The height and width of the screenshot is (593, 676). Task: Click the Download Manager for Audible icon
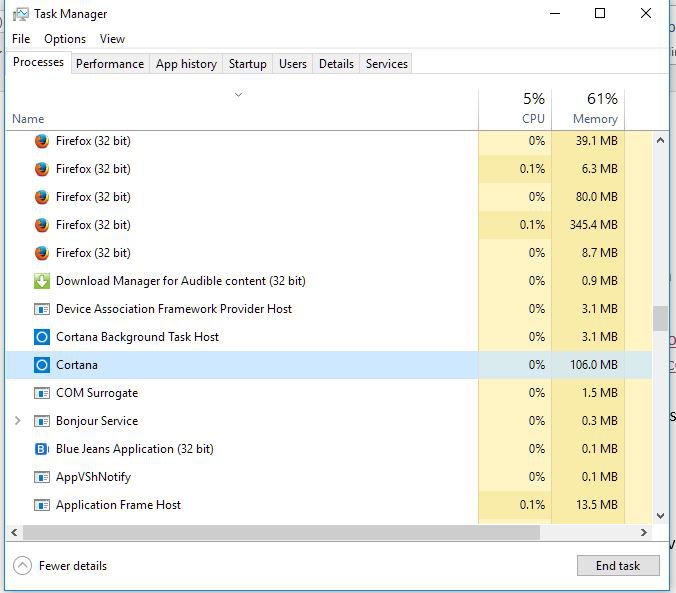[42, 281]
